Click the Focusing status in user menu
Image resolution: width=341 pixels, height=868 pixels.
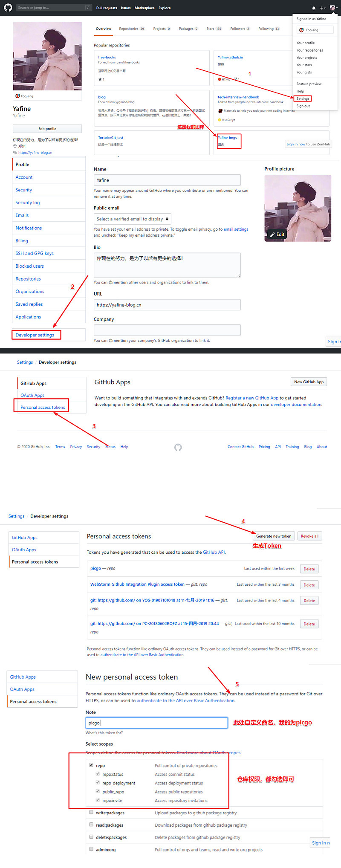coord(315,30)
